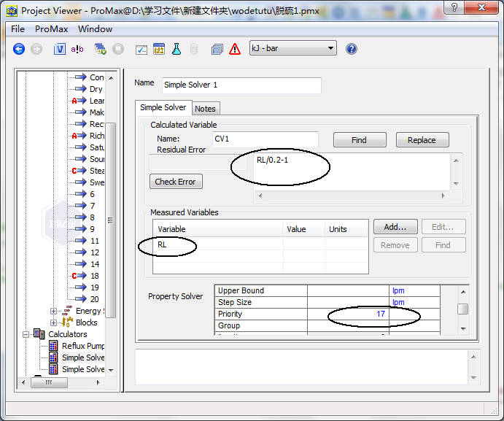Click the Priority value 17 cell
The width and height of the screenshot is (504, 421).
coord(348,314)
